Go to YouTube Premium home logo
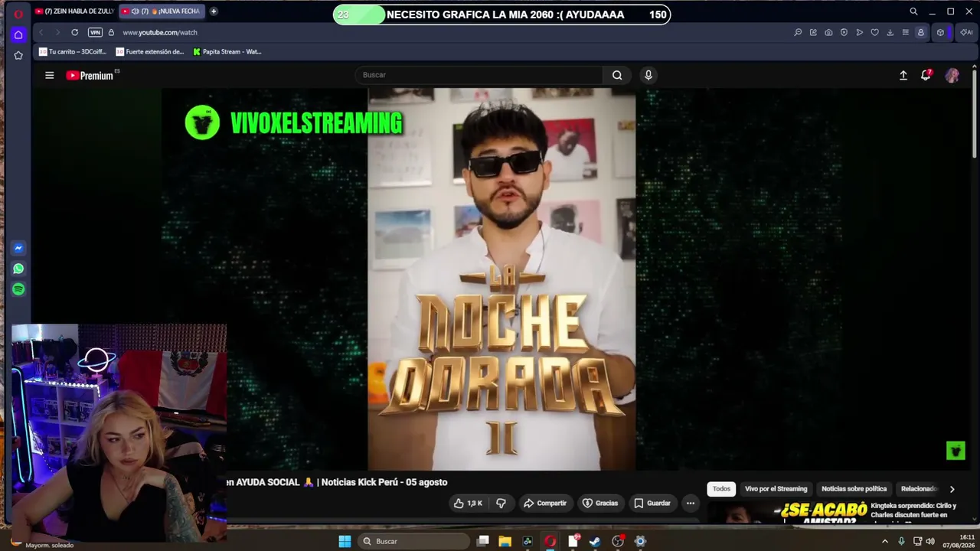Screen dimensions: 980x551 click(x=90, y=75)
